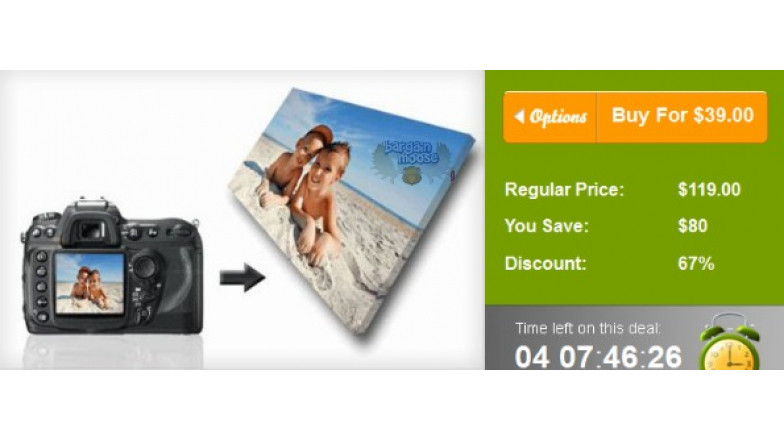
Task: Click the Time left on this deal text
Action: coord(588,328)
